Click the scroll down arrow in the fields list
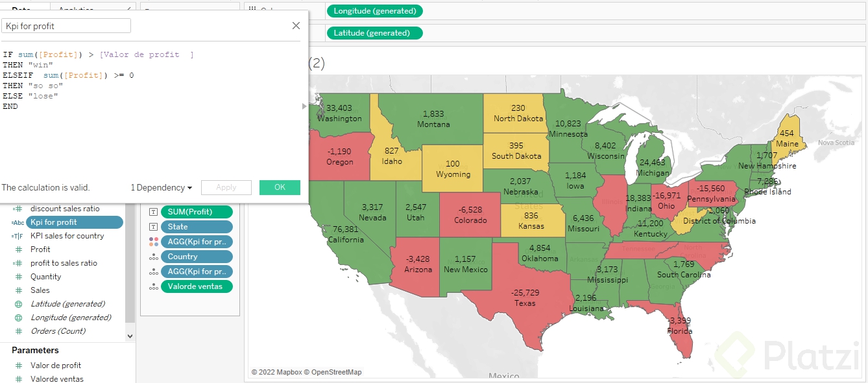The width and height of the screenshot is (868, 383). point(130,336)
